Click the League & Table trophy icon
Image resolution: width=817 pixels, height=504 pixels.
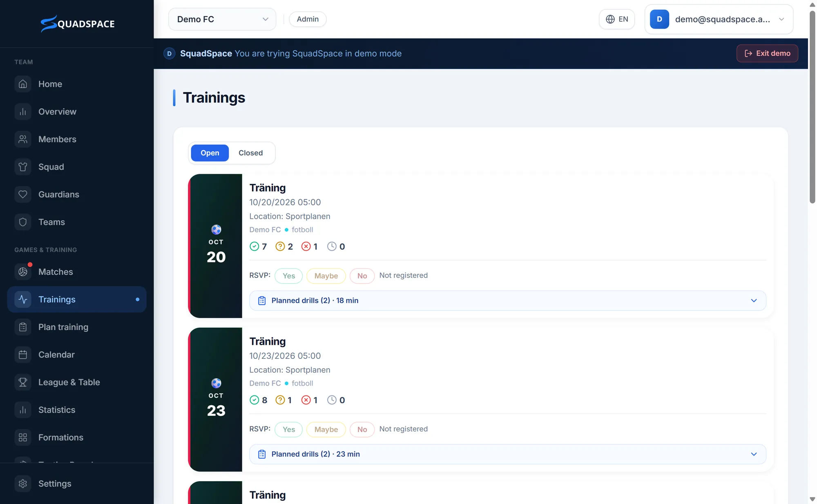click(23, 382)
